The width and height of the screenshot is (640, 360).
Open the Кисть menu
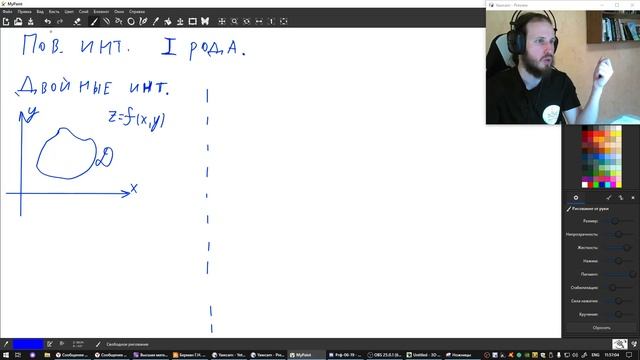click(54, 12)
